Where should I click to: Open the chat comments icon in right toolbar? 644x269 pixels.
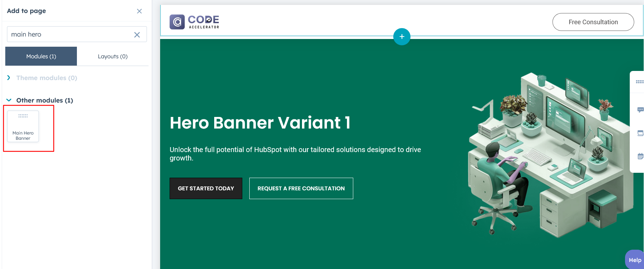click(x=640, y=110)
